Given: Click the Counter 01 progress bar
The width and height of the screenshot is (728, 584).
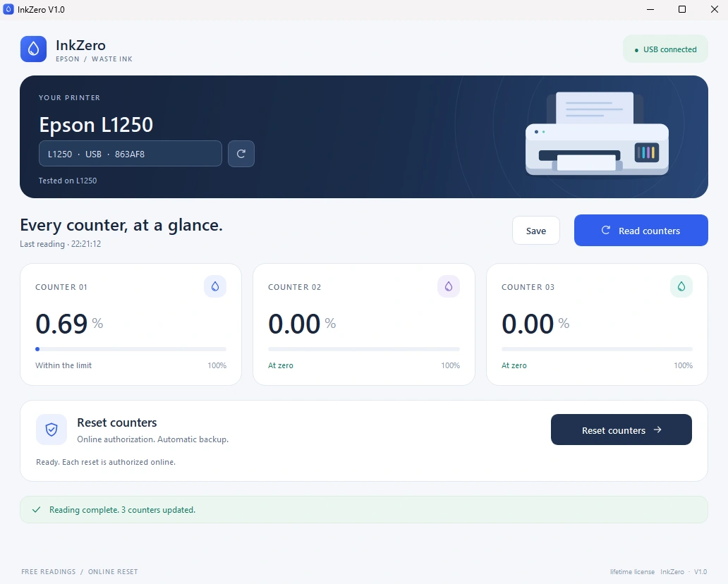Looking at the screenshot, I should click(x=131, y=349).
